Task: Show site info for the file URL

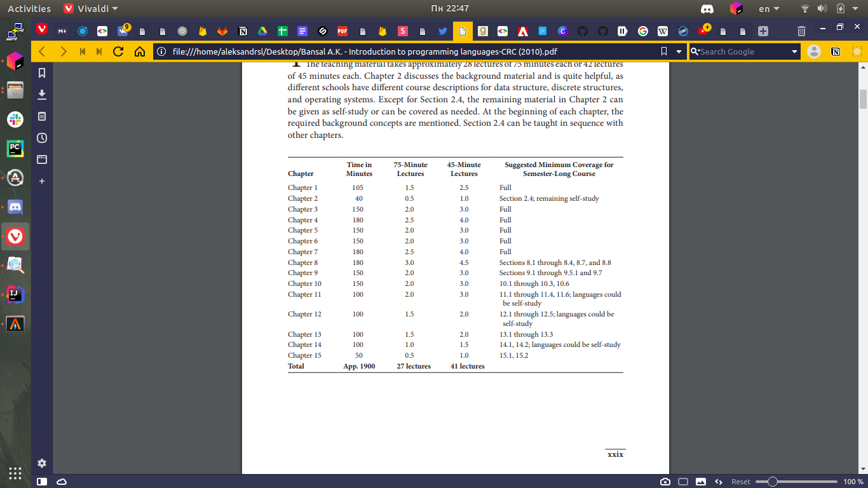Action: [x=161, y=51]
